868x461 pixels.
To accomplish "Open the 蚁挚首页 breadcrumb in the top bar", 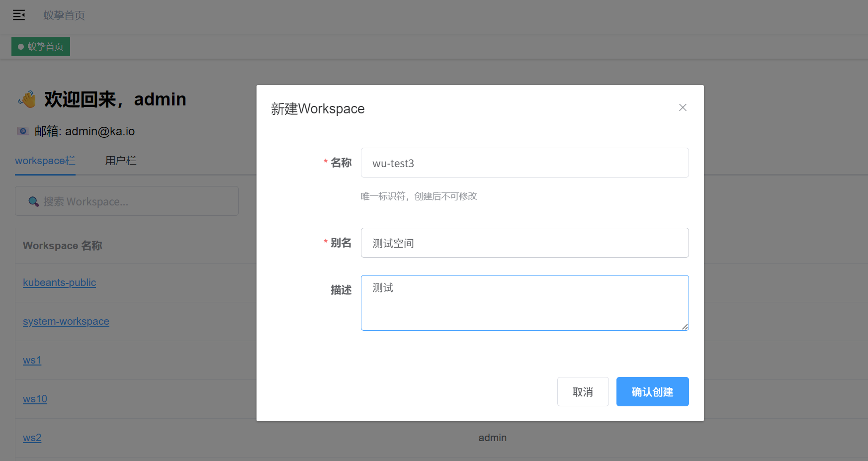I will pyautogui.click(x=64, y=15).
